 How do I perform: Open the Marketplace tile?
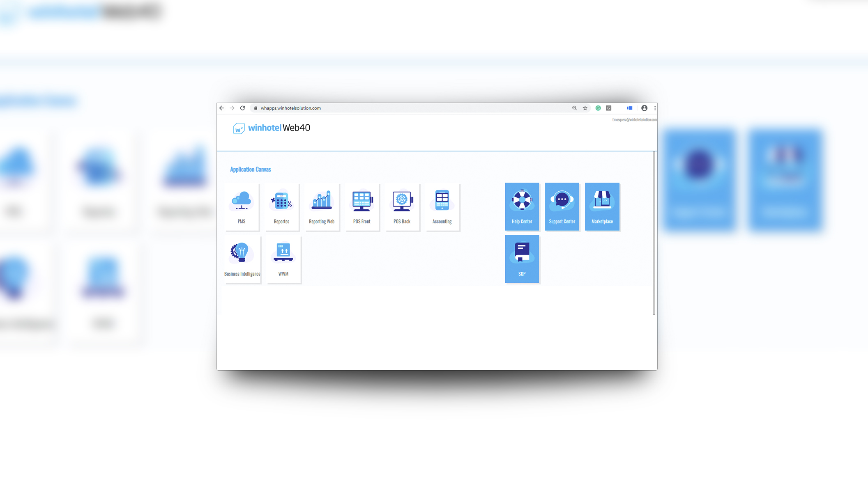click(602, 206)
